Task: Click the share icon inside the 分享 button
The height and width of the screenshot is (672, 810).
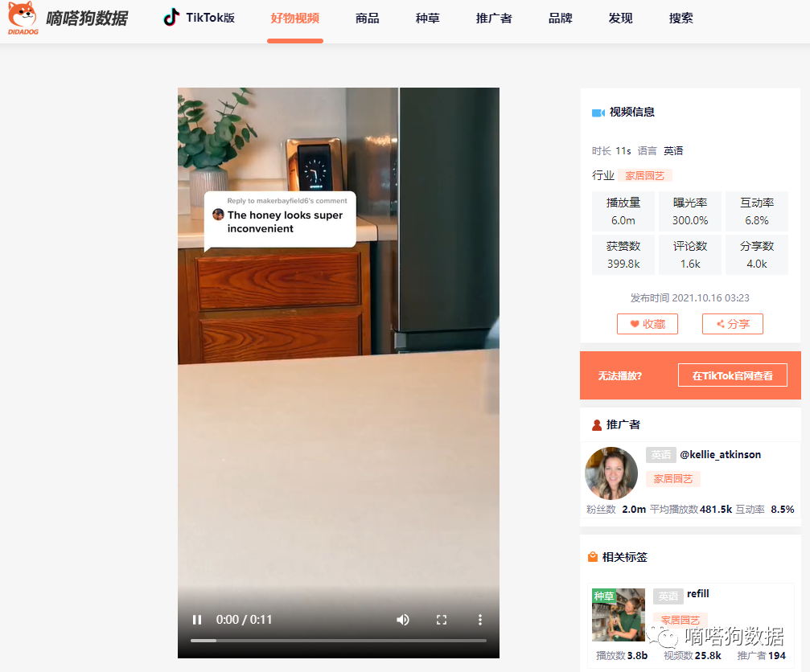Action: (x=721, y=324)
